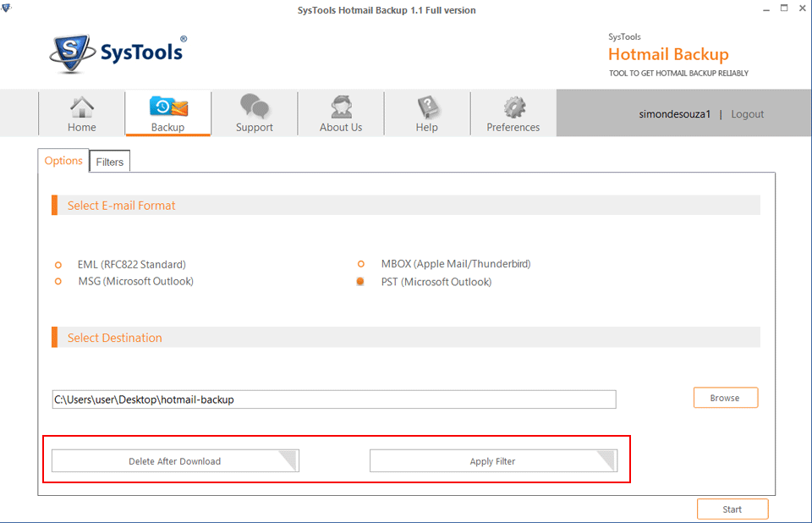Viewport: 812px width, 523px height.
Task: Click the SysTools shield logo
Action: pyautogui.click(x=72, y=52)
